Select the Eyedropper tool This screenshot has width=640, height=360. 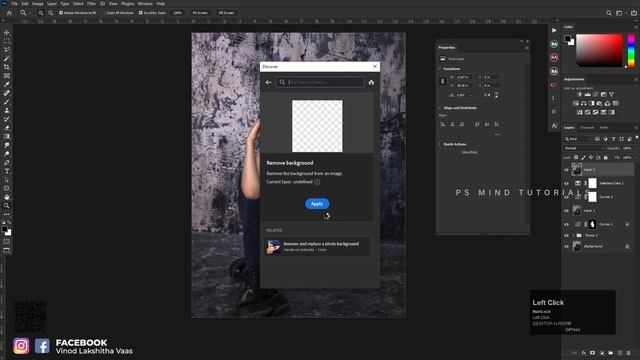pyautogui.click(x=7, y=84)
